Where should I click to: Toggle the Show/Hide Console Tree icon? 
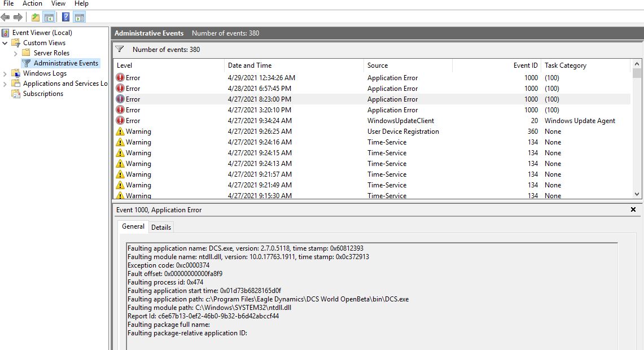pyautogui.click(x=49, y=17)
